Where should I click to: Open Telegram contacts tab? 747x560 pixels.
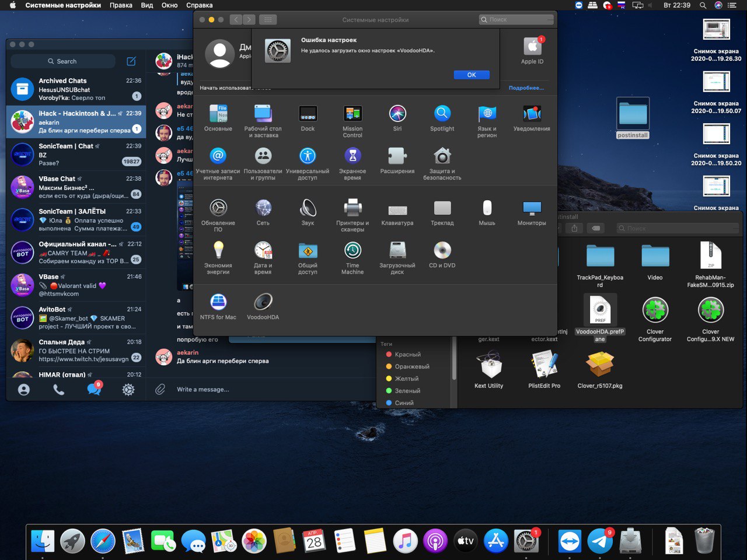(24, 389)
